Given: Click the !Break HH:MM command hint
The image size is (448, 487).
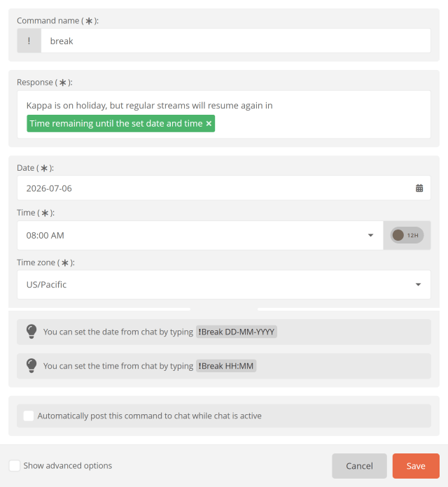Looking at the screenshot, I should pyautogui.click(x=226, y=366).
